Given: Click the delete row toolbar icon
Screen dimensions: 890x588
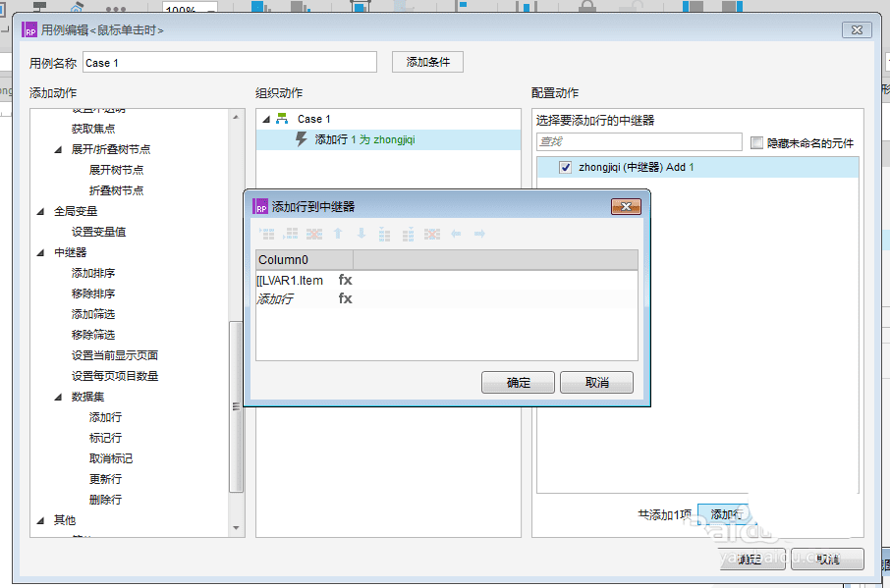Looking at the screenshot, I should tap(314, 234).
